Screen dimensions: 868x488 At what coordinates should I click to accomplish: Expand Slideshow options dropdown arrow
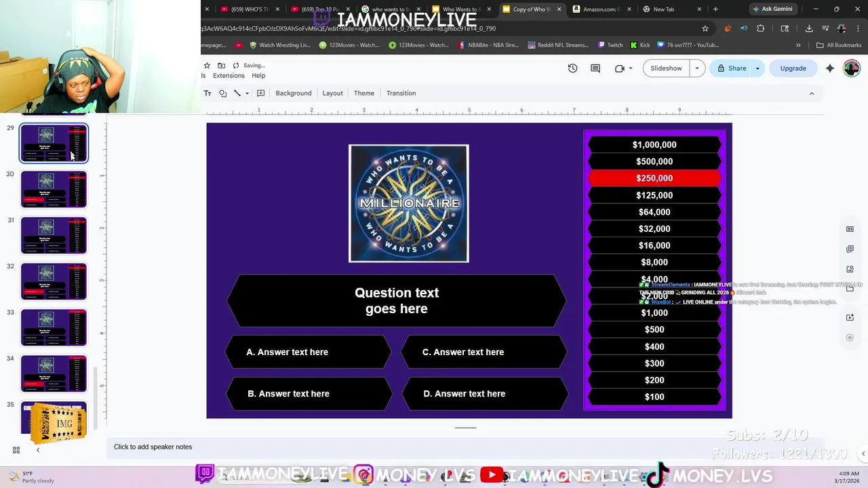point(696,68)
